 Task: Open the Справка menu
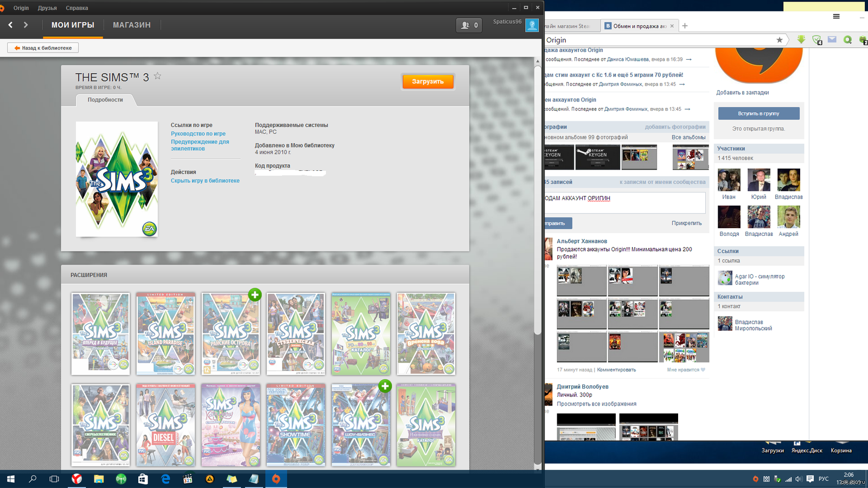(x=76, y=8)
